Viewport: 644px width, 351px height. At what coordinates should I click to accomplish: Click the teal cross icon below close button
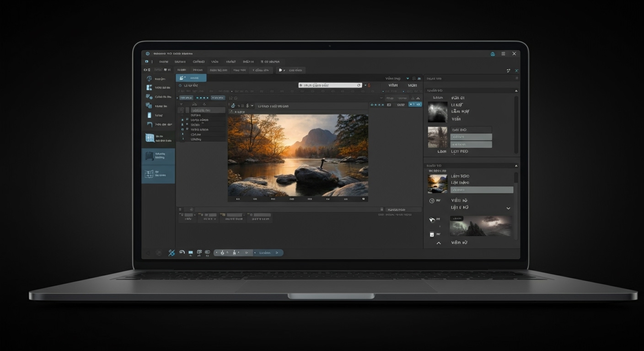517,70
